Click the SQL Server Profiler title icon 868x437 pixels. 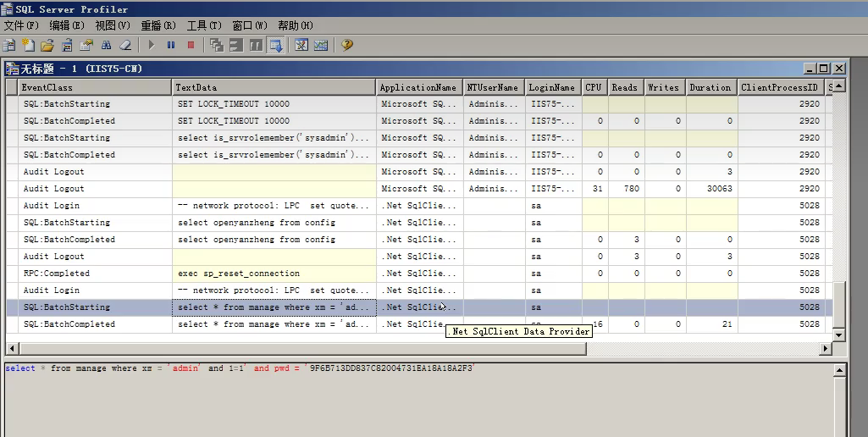pos(7,8)
